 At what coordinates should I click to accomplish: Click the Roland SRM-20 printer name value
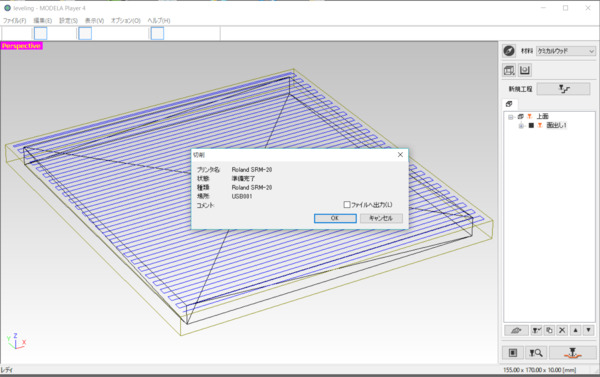click(x=252, y=170)
